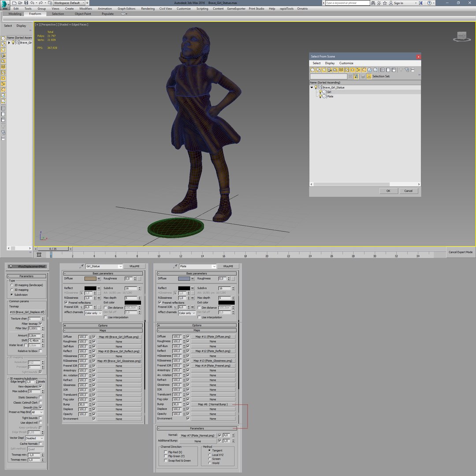The width and height of the screenshot is (476, 476).
Task: Toggle Display Cameras filter in Select From Scene
Action: (x=330, y=70)
